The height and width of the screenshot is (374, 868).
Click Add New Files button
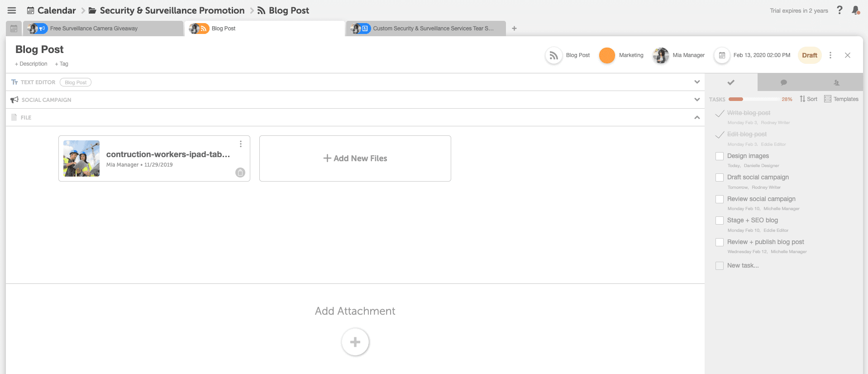(x=355, y=158)
